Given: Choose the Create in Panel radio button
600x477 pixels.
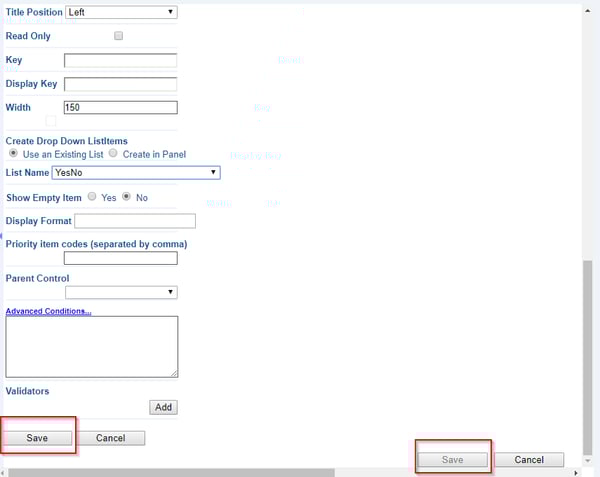Looking at the screenshot, I should (x=113, y=154).
